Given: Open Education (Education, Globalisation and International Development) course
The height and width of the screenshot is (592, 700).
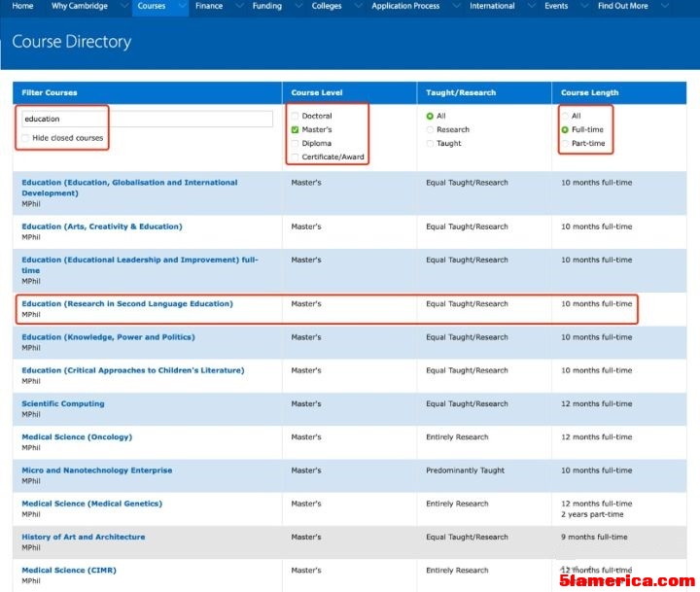Looking at the screenshot, I should [x=129, y=188].
